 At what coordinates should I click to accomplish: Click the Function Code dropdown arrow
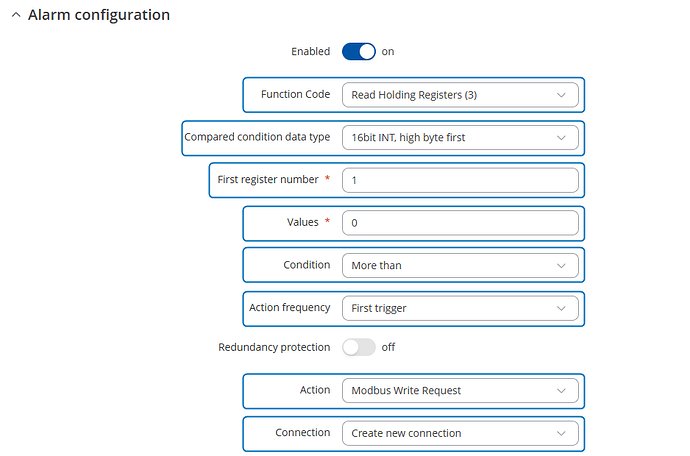pyautogui.click(x=561, y=95)
